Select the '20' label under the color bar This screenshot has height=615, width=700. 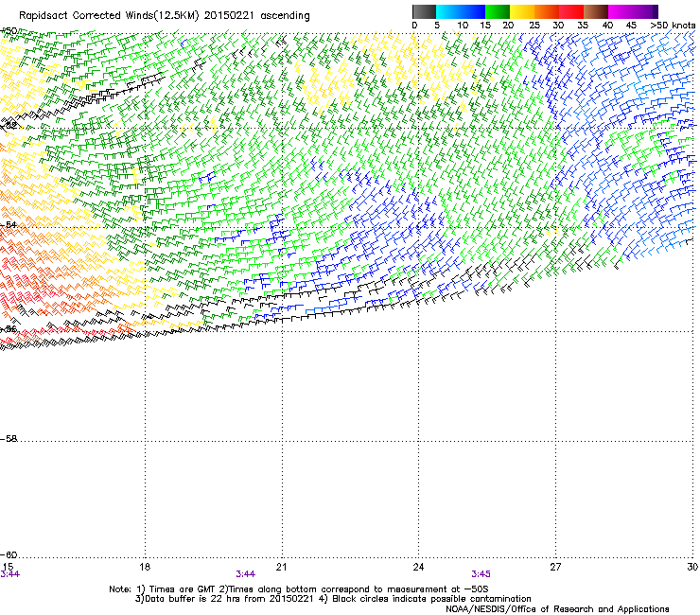click(508, 26)
